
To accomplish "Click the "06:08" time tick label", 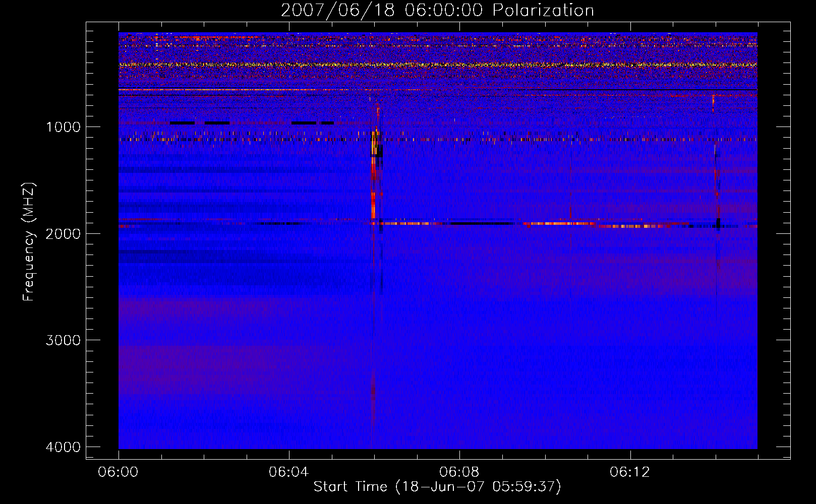I will (459, 472).
